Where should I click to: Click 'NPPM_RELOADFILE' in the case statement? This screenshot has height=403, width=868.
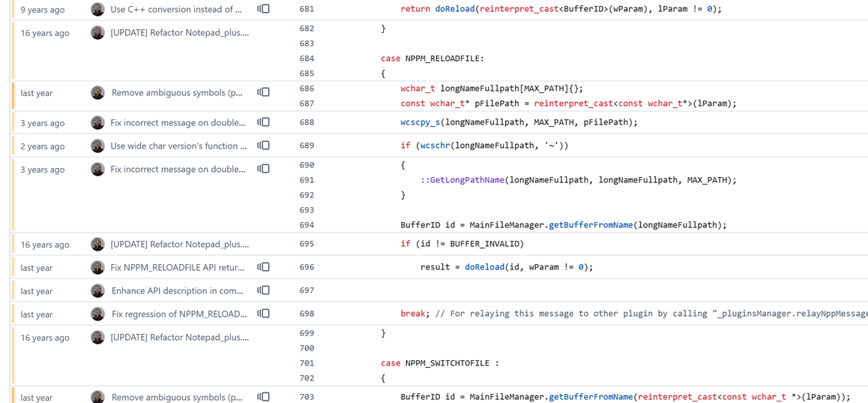pos(443,59)
